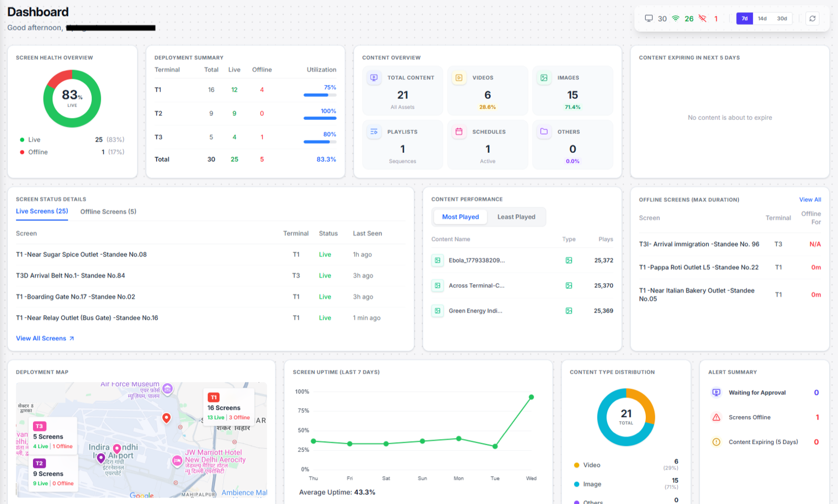Select the 7d time range
Image resolution: width=838 pixels, height=504 pixels.
point(744,18)
